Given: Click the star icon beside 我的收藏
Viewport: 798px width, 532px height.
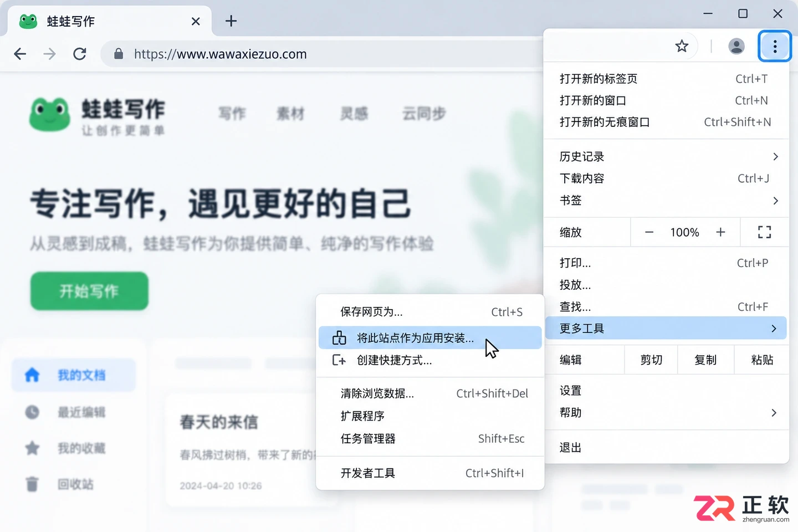Looking at the screenshot, I should [x=32, y=448].
